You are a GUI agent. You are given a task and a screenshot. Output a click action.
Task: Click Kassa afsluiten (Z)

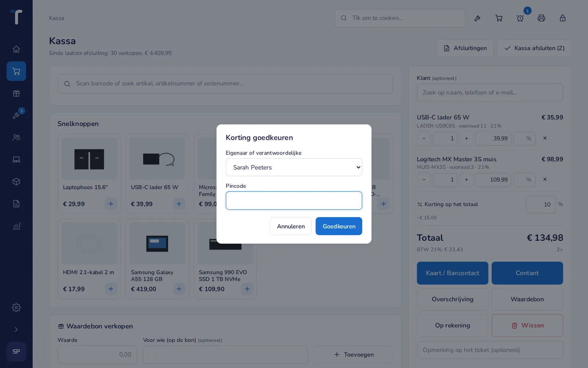(x=534, y=48)
